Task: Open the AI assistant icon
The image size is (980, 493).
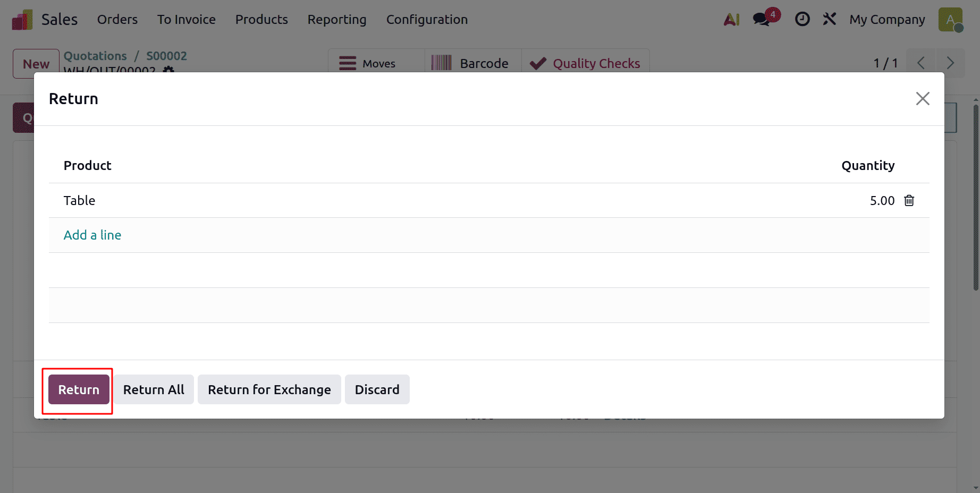Action: click(x=732, y=20)
